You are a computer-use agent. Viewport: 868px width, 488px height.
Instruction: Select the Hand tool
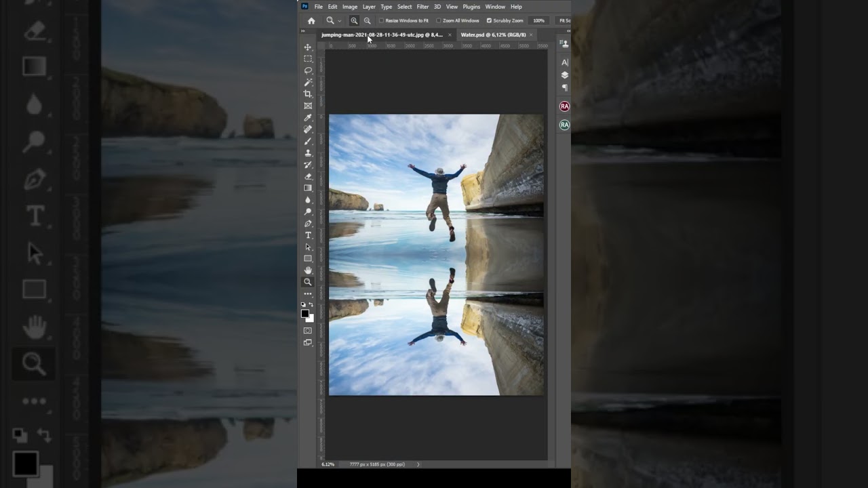tap(308, 270)
